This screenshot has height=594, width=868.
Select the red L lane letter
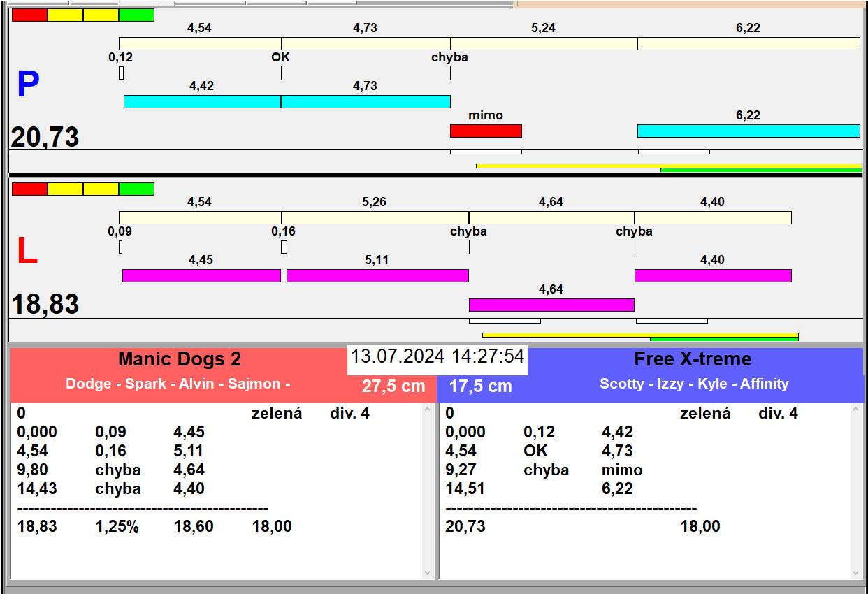click(27, 252)
